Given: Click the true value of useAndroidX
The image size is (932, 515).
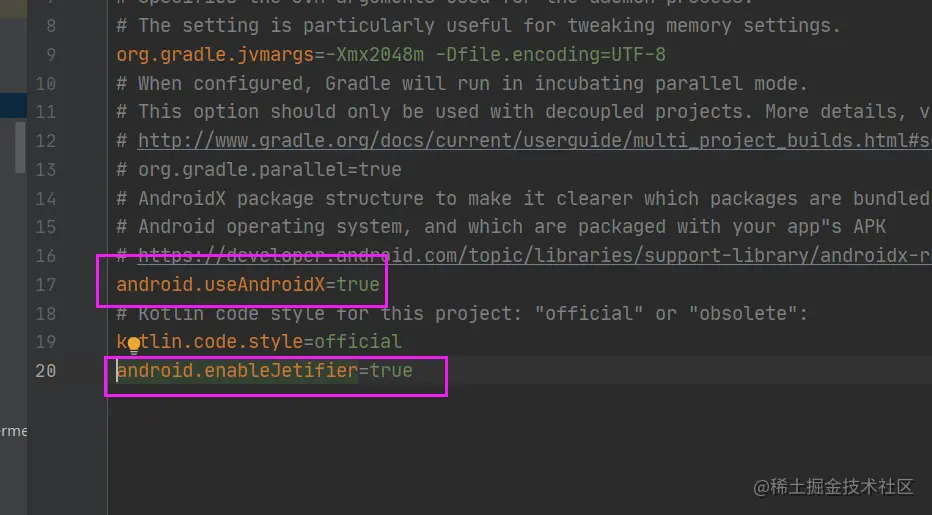Looking at the screenshot, I should 358,285.
